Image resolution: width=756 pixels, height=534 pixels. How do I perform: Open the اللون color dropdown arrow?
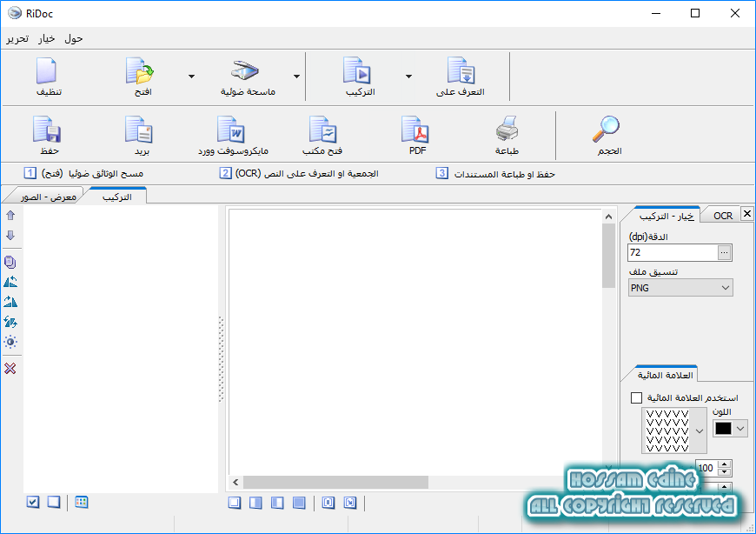(741, 429)
